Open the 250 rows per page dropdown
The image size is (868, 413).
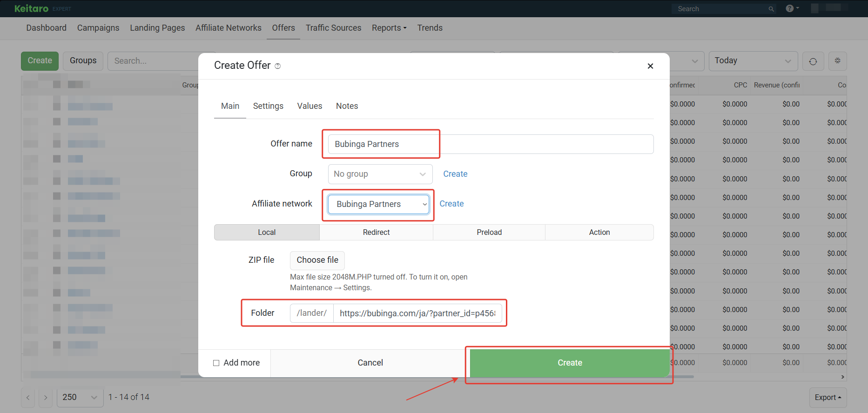tap(80, 398)
